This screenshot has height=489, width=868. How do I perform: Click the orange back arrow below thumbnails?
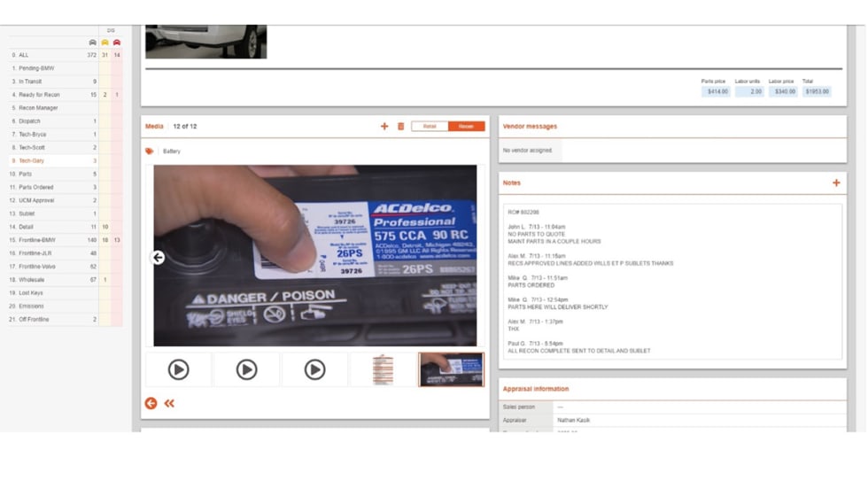pyautogui.click(x=151, y=403)
